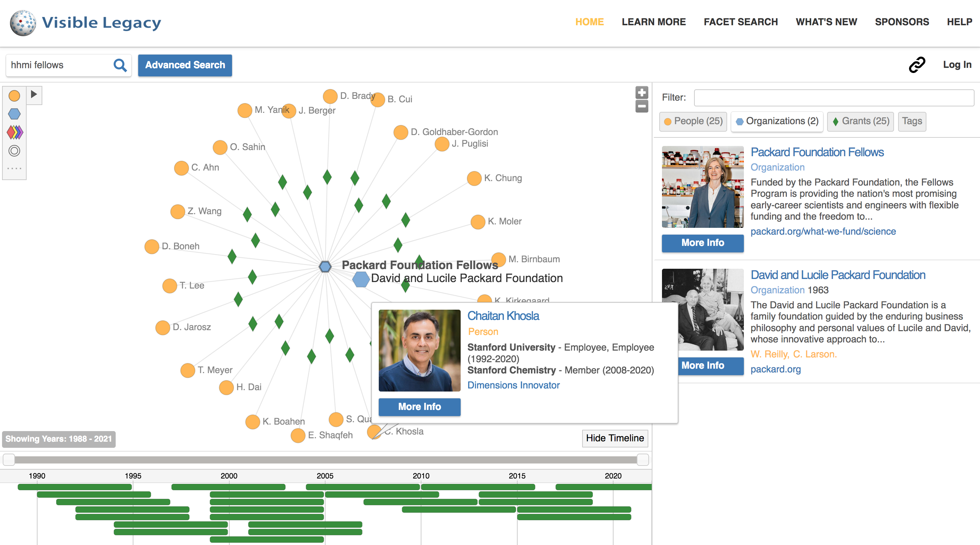The image size is (980, 545).
Task: Click More Info under Chaitan Khosla
Action: (420, 407)
